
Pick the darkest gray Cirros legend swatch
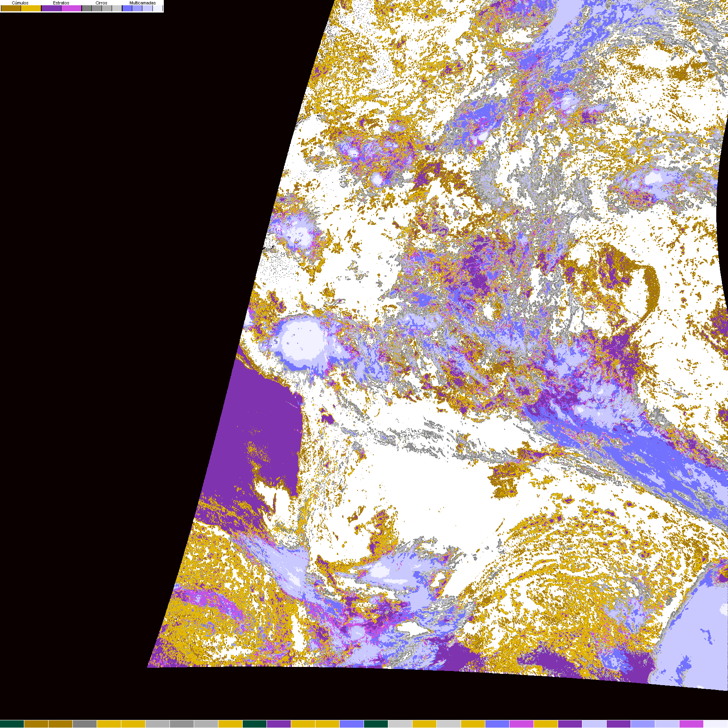click(x=87, y=8)
